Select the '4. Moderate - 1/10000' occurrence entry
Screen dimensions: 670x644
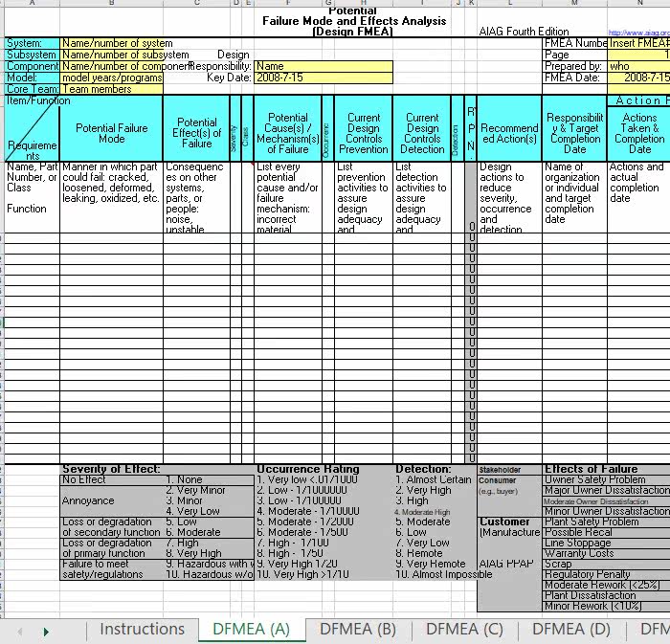point(307,511)
